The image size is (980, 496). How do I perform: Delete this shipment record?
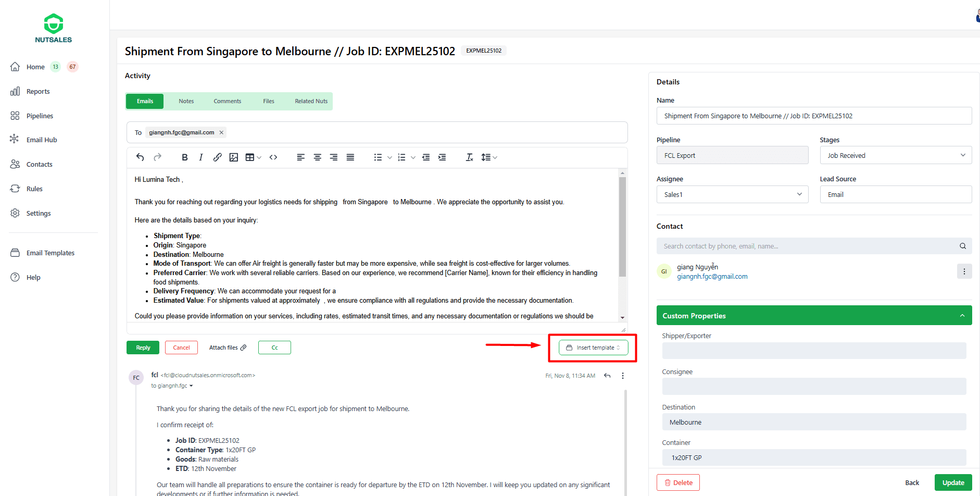click(x=678, y=482)
